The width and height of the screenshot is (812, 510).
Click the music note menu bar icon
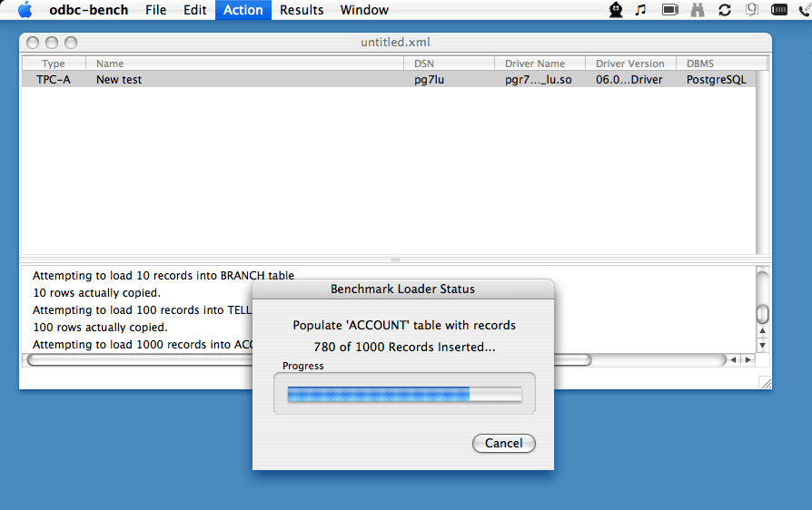tap(641, 10)
